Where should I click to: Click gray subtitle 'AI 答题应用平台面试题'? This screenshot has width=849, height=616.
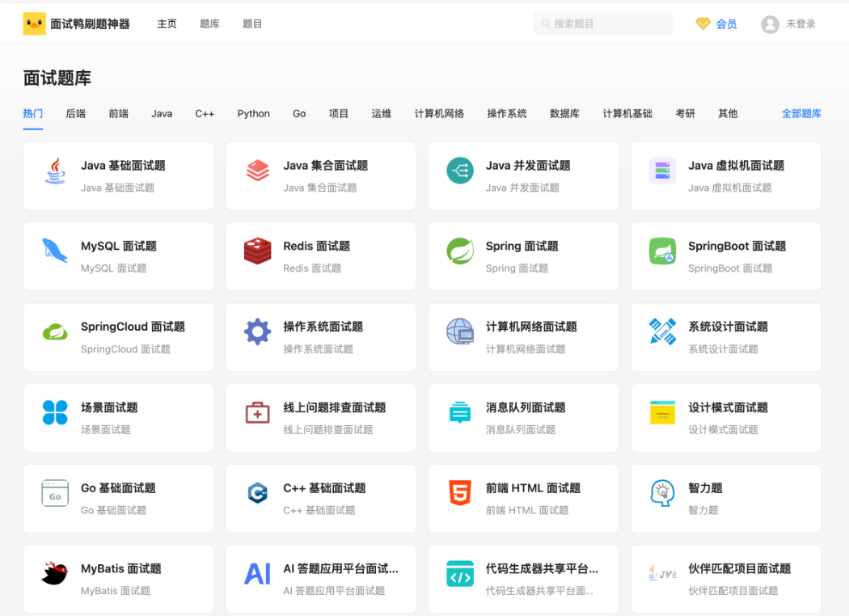click(334, 591)
